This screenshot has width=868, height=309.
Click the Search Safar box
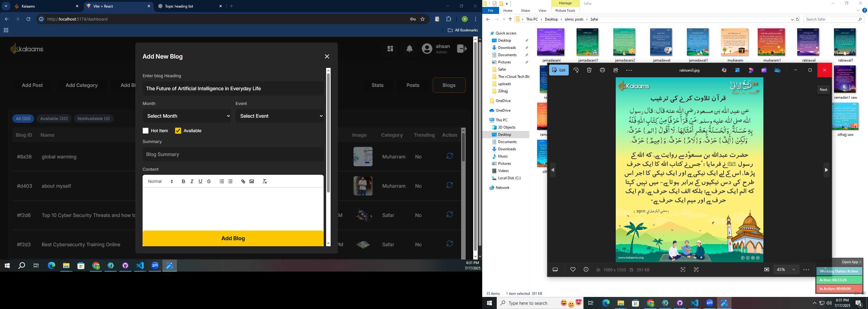pos(834,19)
